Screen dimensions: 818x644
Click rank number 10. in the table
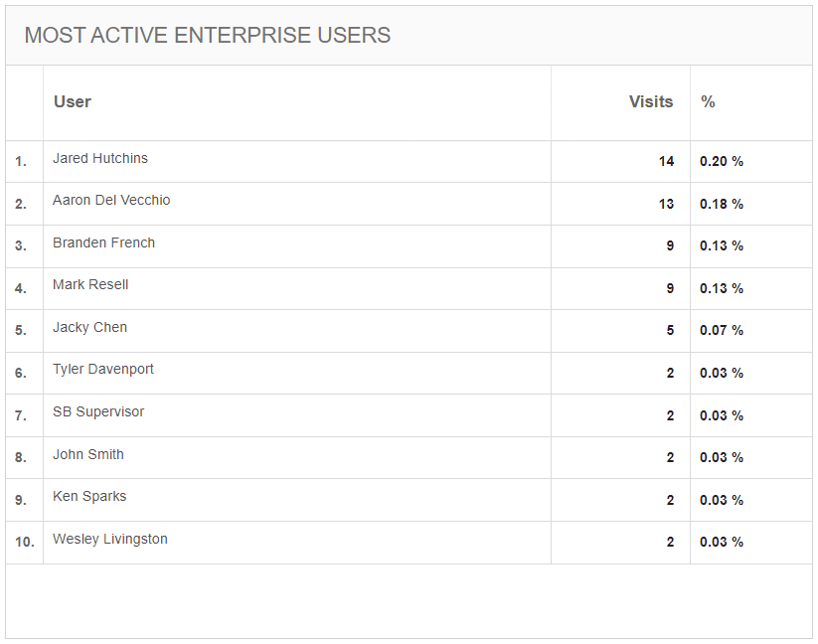point(25,543)
